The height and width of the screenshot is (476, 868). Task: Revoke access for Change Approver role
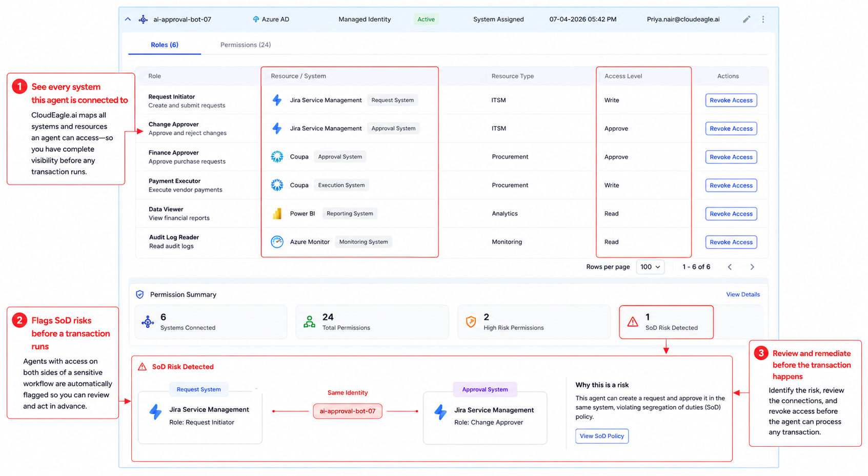[x=731, y=129]
